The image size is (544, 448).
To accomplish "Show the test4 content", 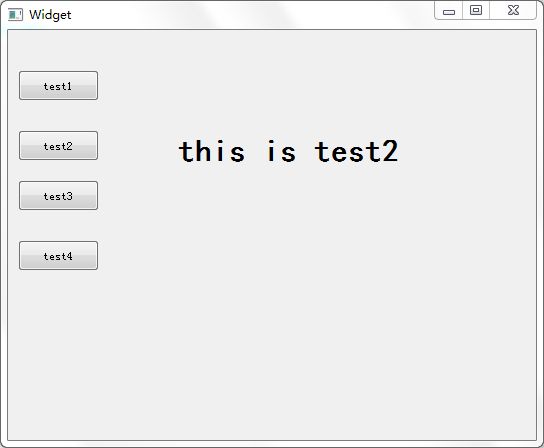I will (x=58, y=256).
